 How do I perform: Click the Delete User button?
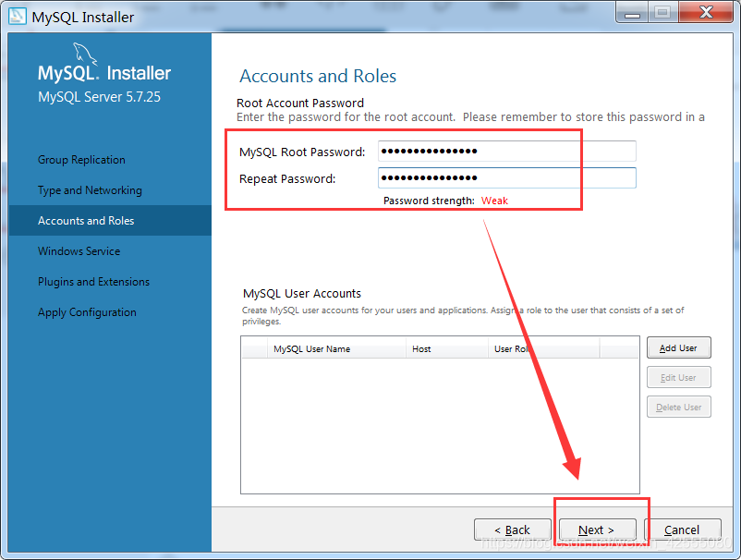pyautogui.click(x=678, y=407)
